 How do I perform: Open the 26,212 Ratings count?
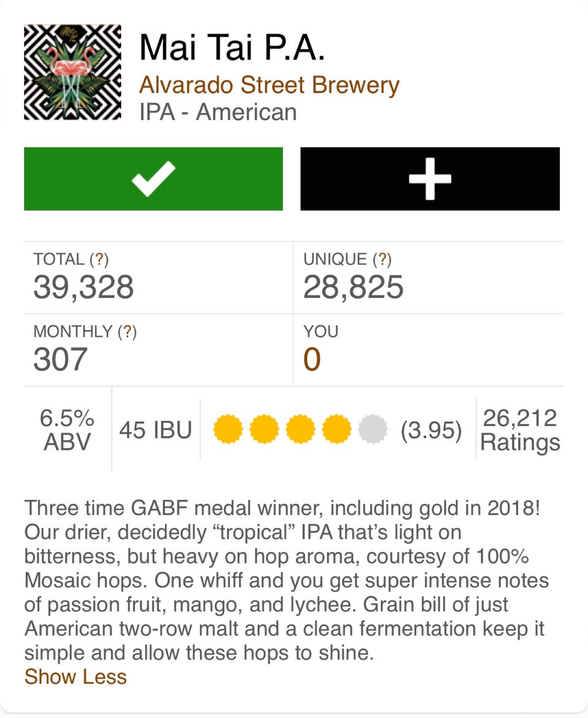(x=520, y=429)
